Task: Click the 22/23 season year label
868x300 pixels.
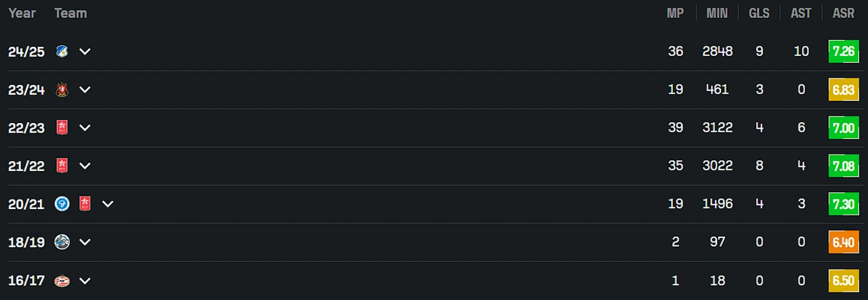Action: pos(26,128)
